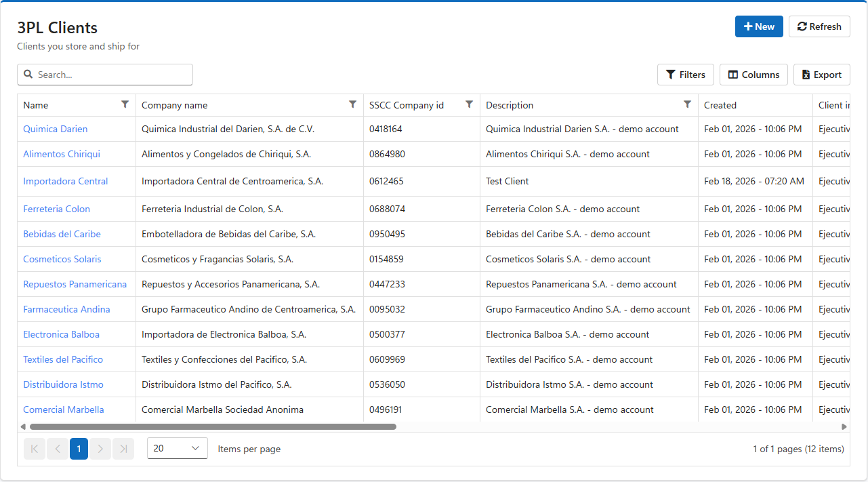Open Company name column filter funnel
The height and width of the screenshot is (482, 868).
pyautogui.click(x=352, y=104)
